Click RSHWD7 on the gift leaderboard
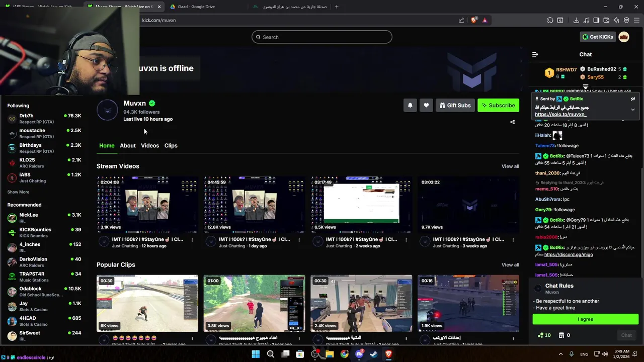The width and height of the screenshot is (644, 362). [x=566, y=70]
